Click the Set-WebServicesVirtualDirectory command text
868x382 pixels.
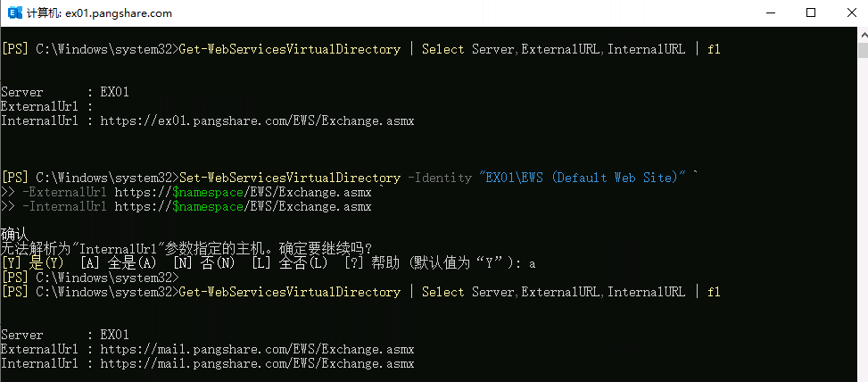pyautogui.click(x=289, y=178)
